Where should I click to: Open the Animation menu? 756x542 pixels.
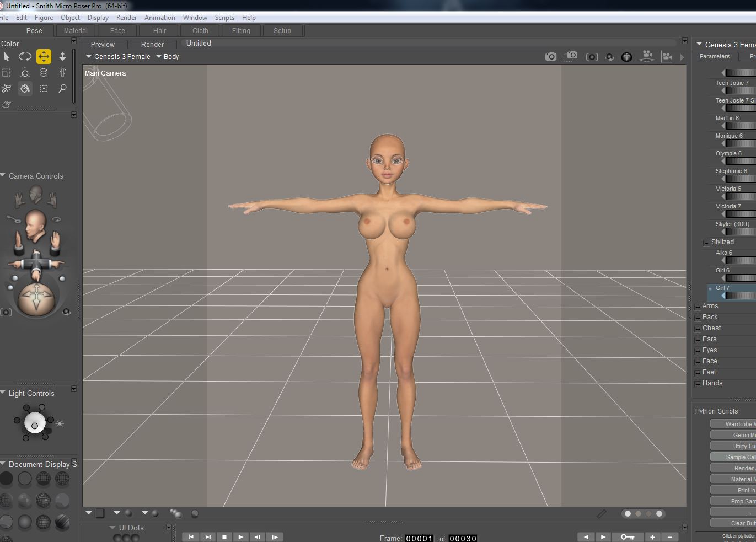160,18
